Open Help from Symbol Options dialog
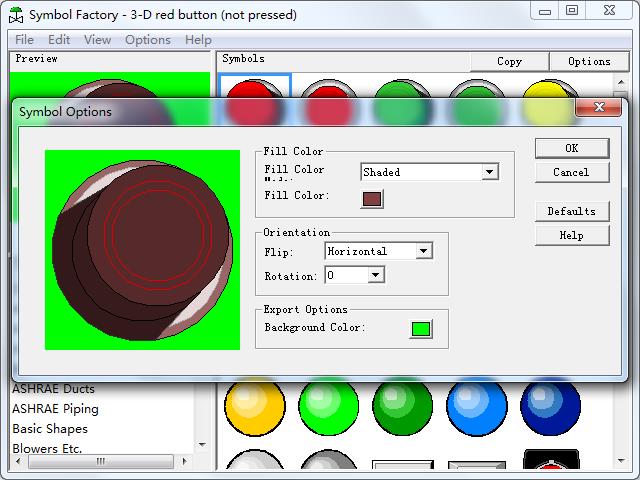The image size is (640, 480). click(572, 236)
